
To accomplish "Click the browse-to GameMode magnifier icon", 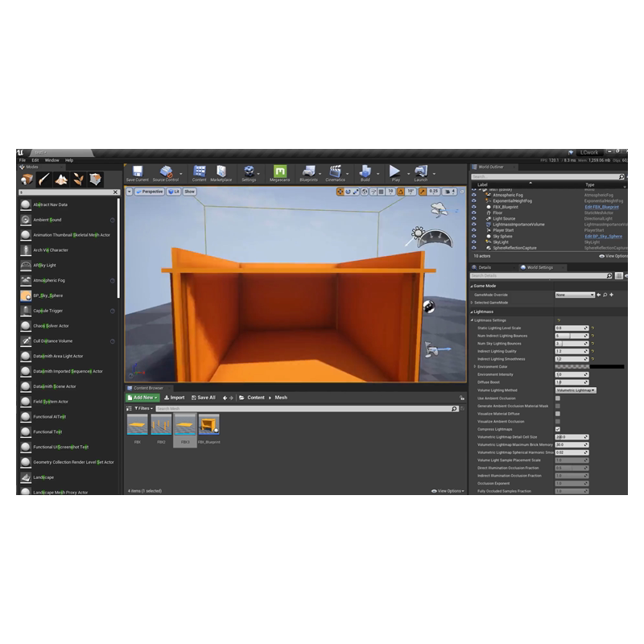I will pos(605,295).
